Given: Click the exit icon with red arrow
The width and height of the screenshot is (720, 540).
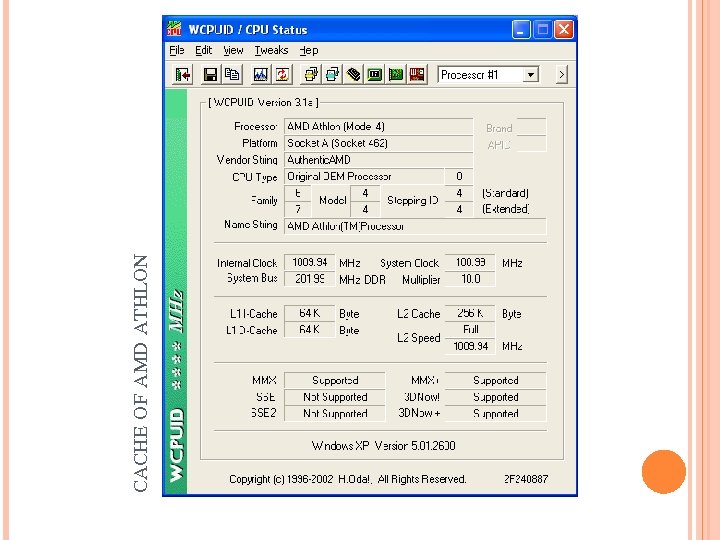Looking at the screenshot, I should pos(182,75).
